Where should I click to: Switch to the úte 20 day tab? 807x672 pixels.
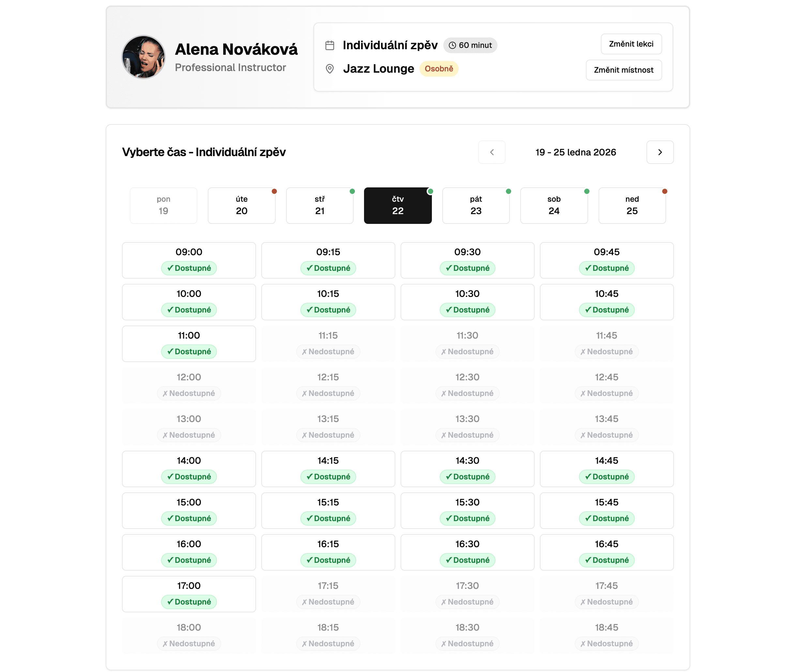click(241, 205)
